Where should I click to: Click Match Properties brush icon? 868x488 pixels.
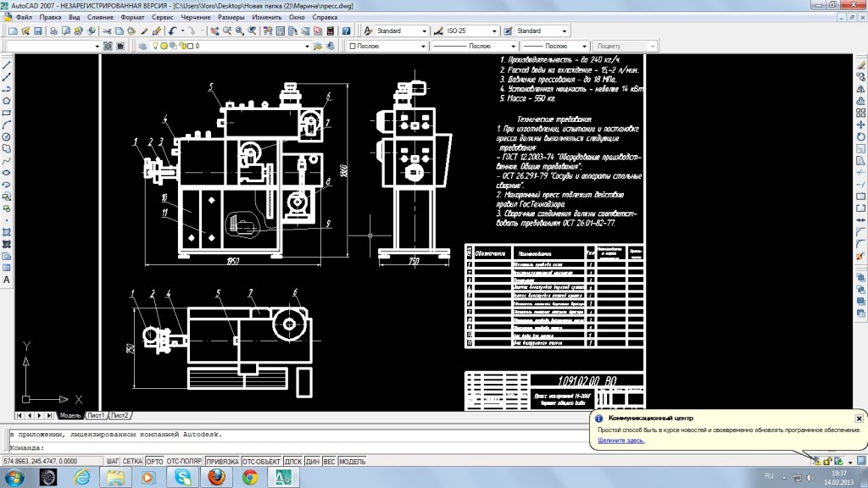pyautogui.click(x=144, y=31)
